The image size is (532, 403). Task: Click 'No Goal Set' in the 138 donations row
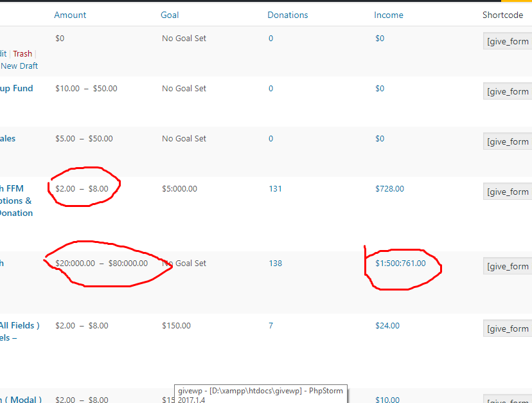click(184, 264)
